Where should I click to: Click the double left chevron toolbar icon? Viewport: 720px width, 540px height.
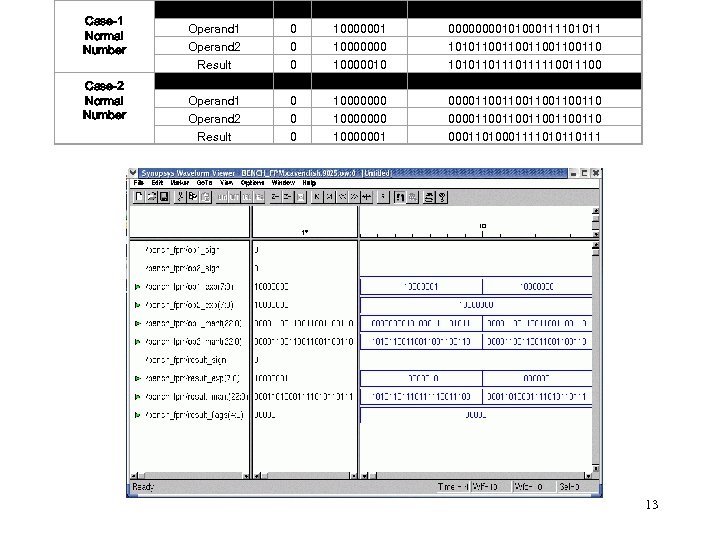342,197
